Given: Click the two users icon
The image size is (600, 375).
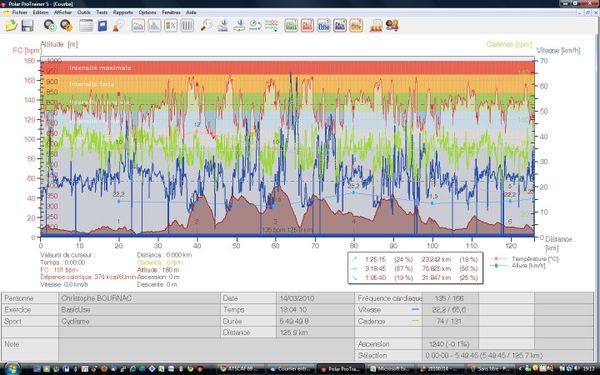Looking at the screenshot, I should coord(392,26).
